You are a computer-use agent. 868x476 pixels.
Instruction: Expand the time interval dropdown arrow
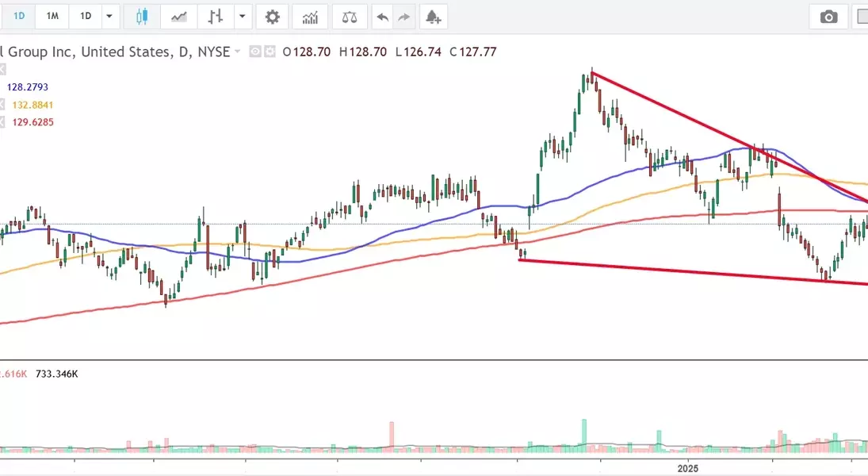(110, 17)
